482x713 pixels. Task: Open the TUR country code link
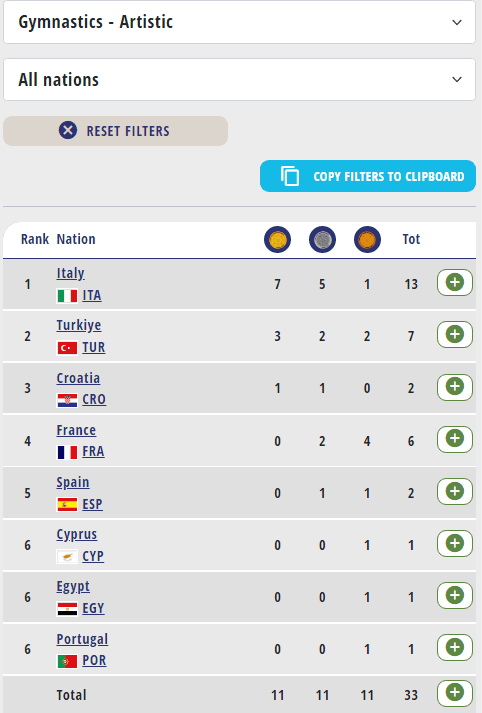94,347
